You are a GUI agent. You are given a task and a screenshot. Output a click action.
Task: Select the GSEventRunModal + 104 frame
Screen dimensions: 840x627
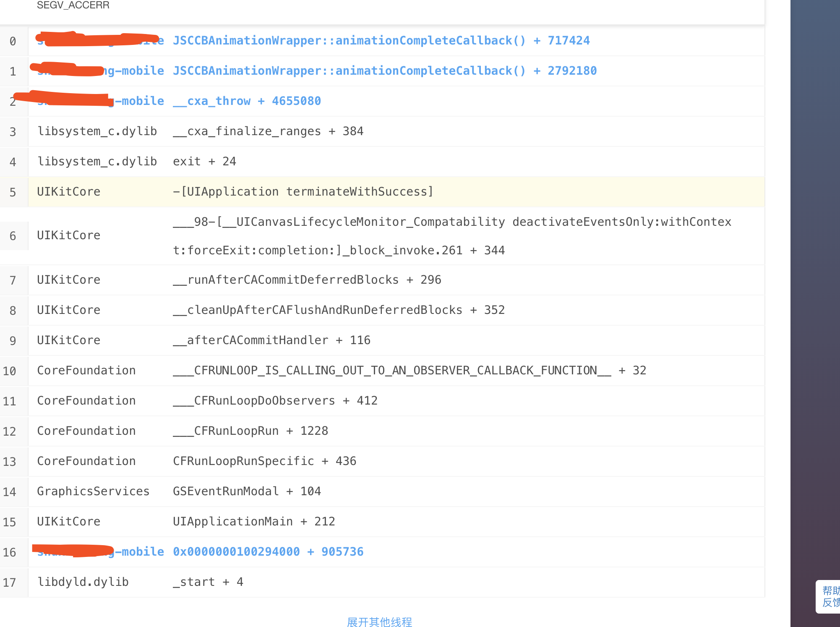247,491
